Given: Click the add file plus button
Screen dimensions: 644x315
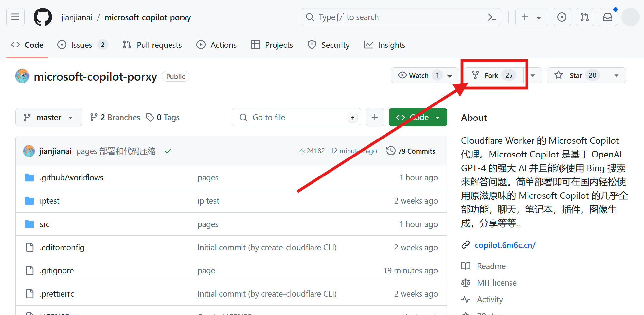Looking at the screenshot, I should coord(375,117).
